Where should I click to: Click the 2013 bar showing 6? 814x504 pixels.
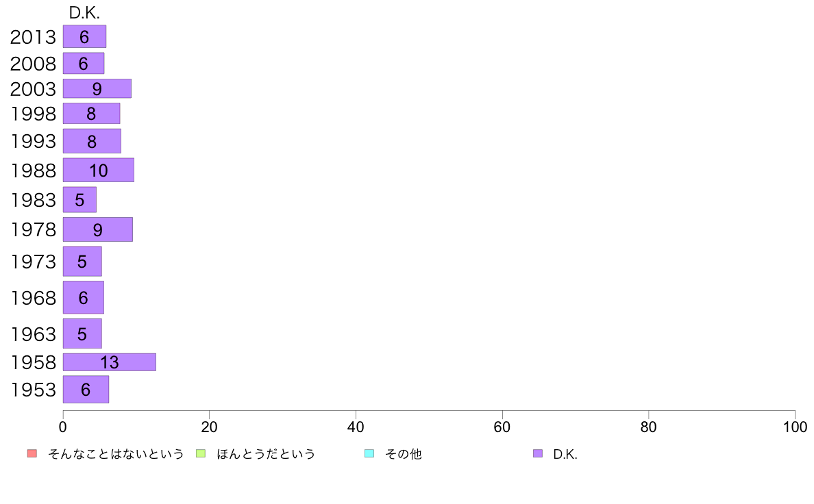pos(84,36)
